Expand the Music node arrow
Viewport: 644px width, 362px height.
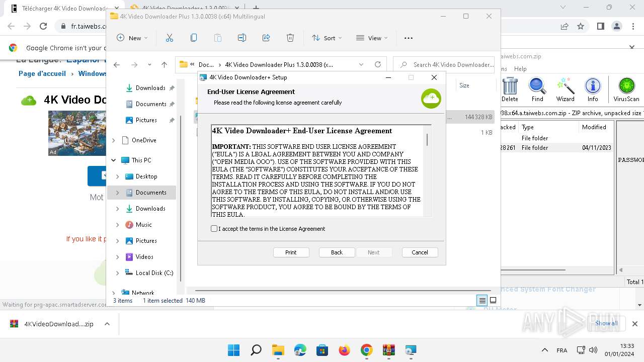118,225
